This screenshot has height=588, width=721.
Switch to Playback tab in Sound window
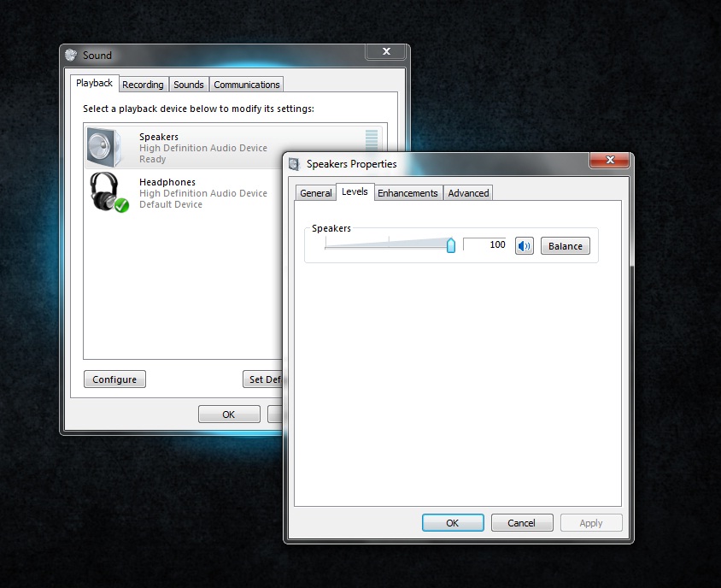(x=94, y=83)
